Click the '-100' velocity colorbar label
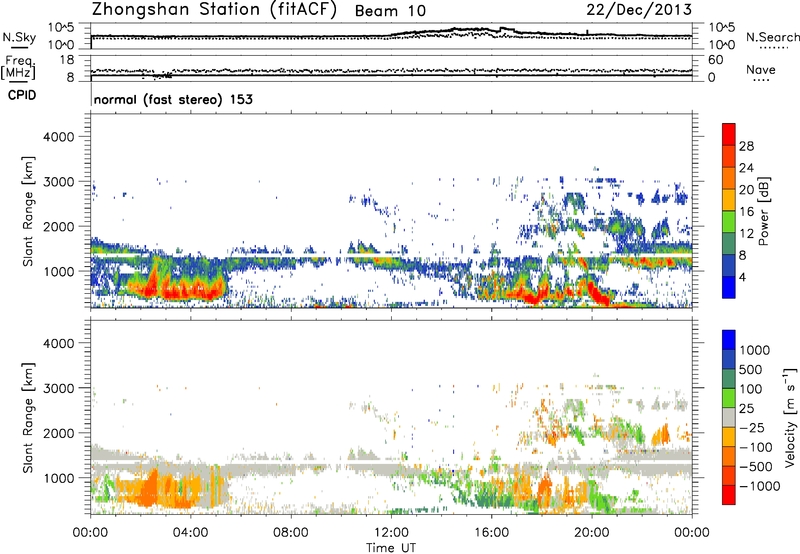800x554 pixels. coord(756,447)
